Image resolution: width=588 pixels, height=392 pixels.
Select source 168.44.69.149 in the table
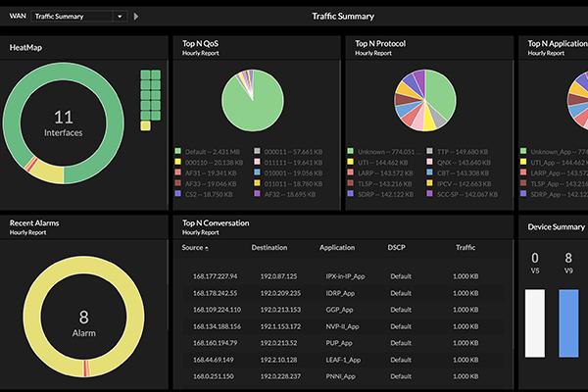coord(213,360)
